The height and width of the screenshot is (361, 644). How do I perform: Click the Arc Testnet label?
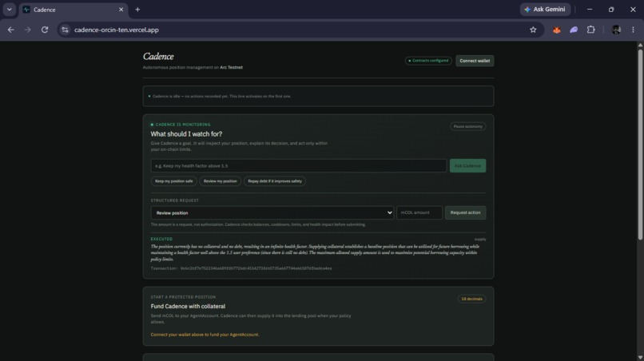click(x=231, y=67)
